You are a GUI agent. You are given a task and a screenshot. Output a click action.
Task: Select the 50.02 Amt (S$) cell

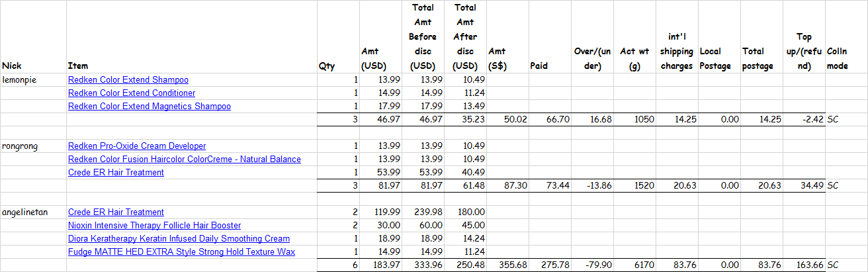[x=507, y=120]
